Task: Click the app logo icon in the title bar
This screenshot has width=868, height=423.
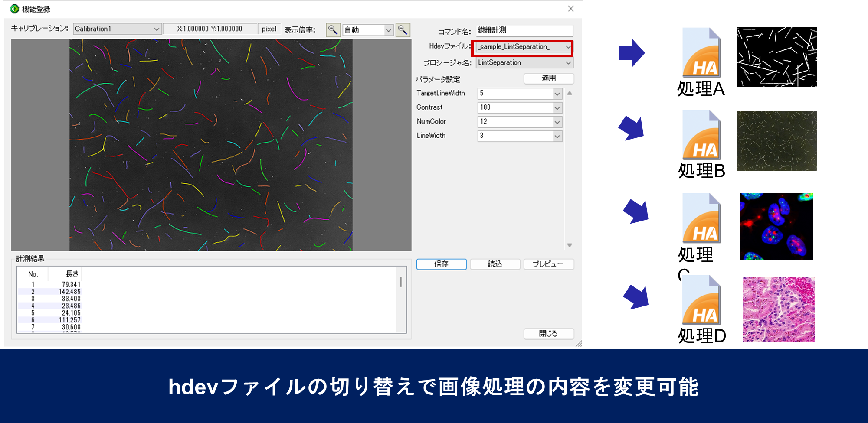Action: [x=15, y=9]
